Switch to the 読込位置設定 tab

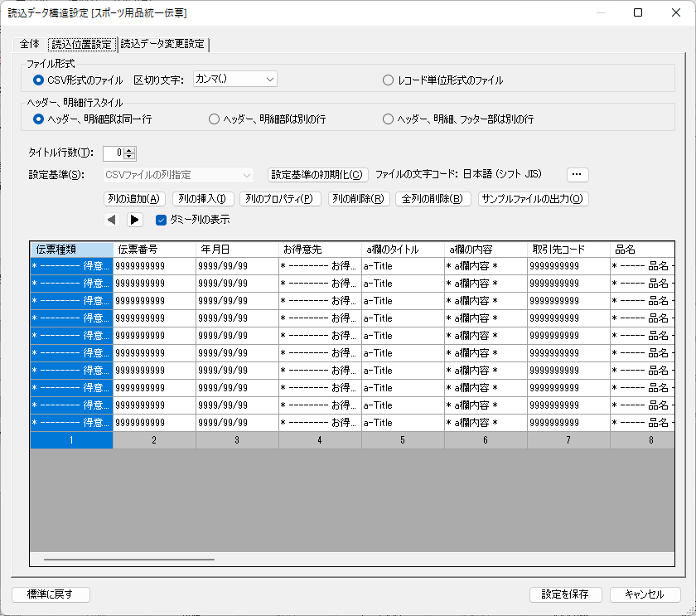[x=82, y=44]
